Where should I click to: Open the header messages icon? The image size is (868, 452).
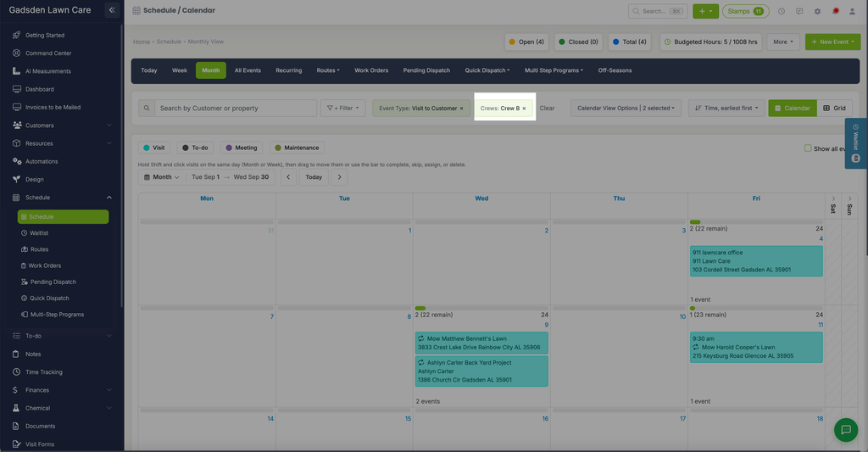(799, 11)
